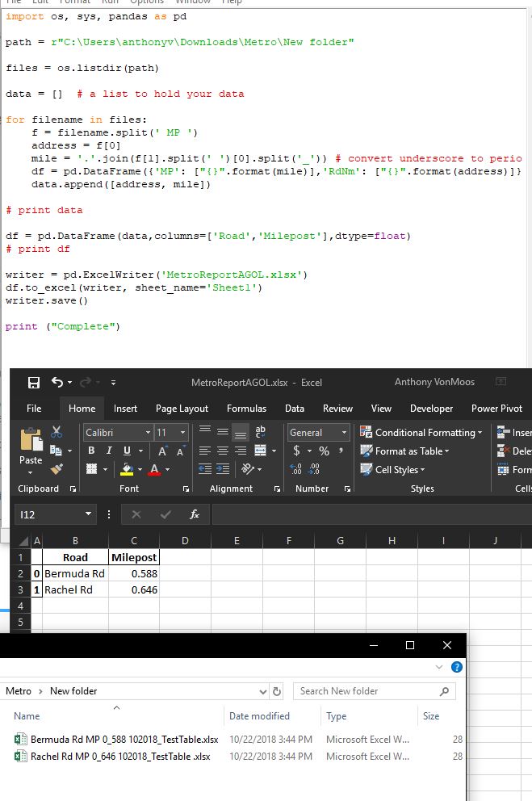The image size is (532, 801).
Task: Open the Customize Quick Access Toolbar menu
Action: pyautogui.click(x=113, y=382)
